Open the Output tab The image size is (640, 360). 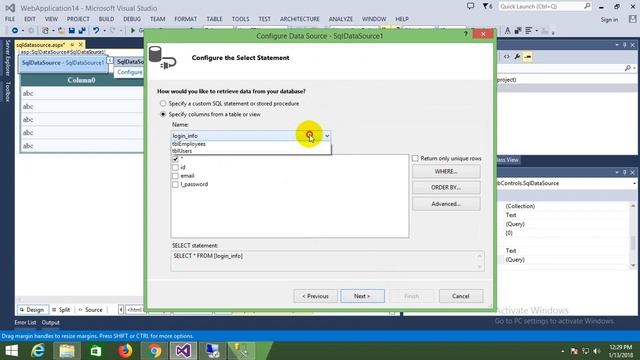(x=51, y=322)
